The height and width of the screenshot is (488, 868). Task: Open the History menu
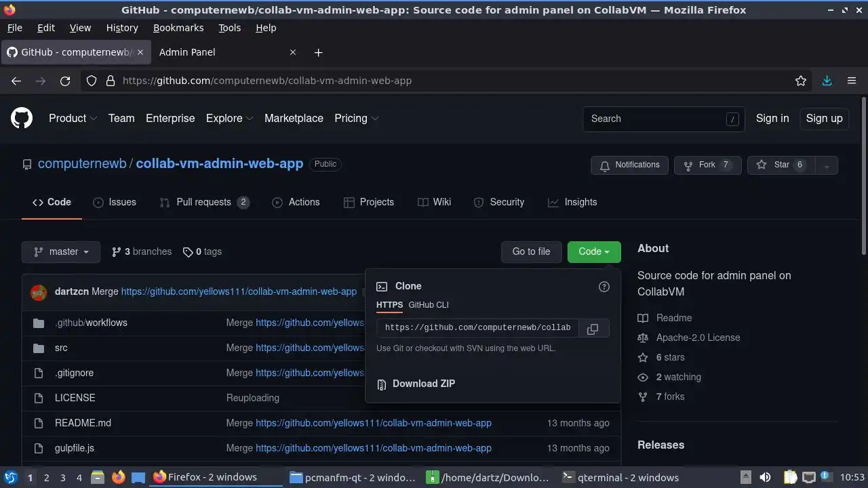click(x=122, y=28)
